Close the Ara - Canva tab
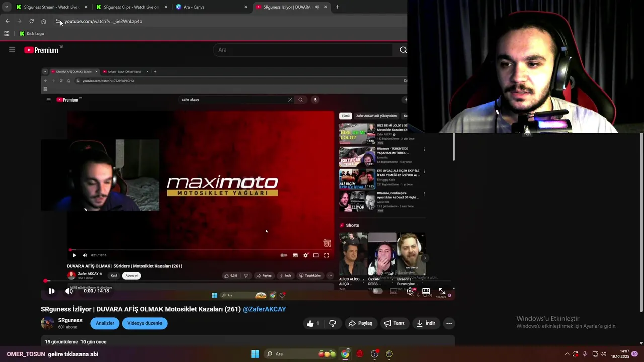 click(x=246, y=7)
